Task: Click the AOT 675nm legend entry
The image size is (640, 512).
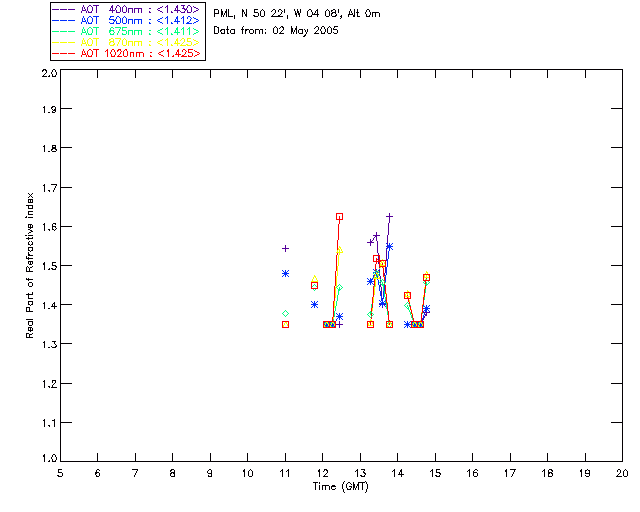Action: pyautogui.click(x=127, y=31)
